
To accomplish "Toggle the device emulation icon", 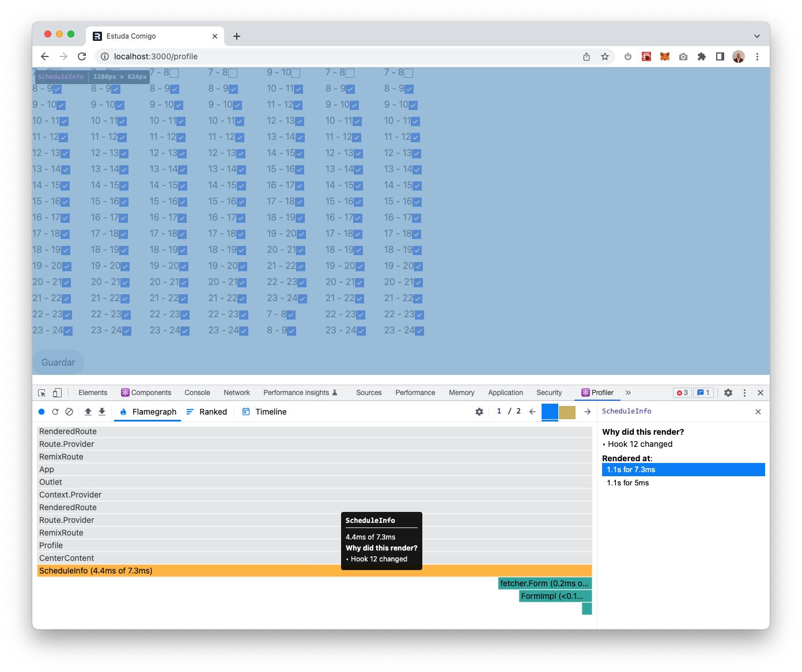I will pyautogui.click(x=56, y=392).
